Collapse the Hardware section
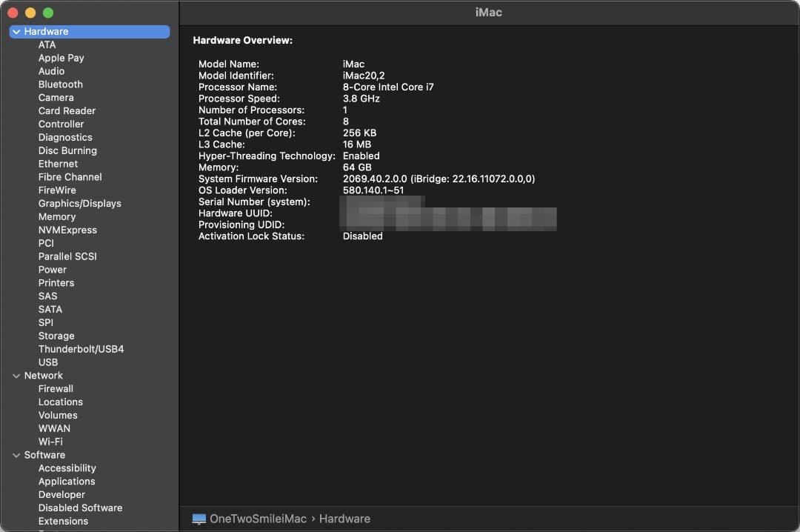800x532 pixels. click(16, 31)
